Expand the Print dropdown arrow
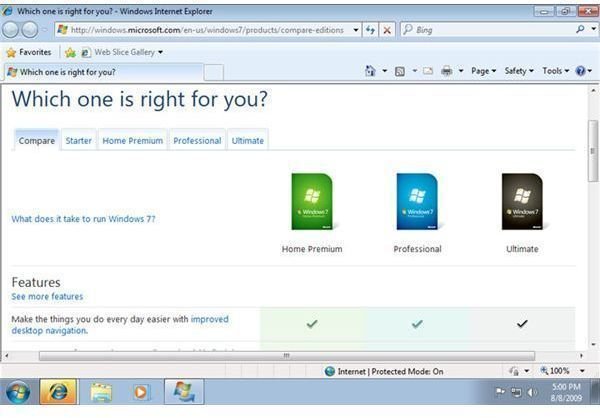The width and height of the screenshot is (600, 418). coord(461,71)
